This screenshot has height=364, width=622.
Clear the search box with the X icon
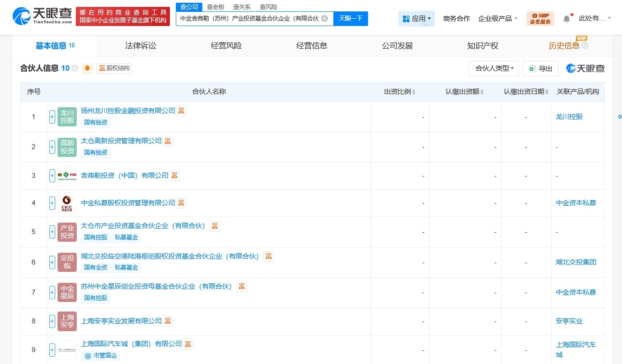click(x=324, y=18)
